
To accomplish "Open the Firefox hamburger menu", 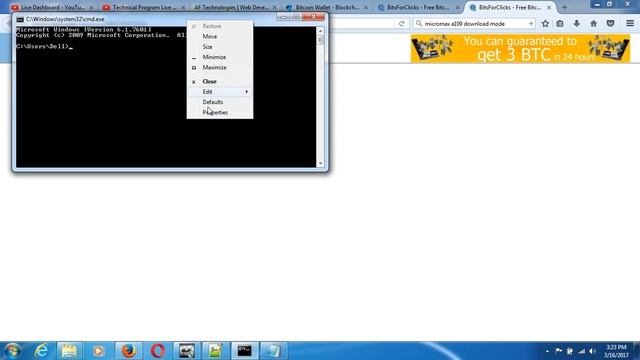I will tap(630, 24).
